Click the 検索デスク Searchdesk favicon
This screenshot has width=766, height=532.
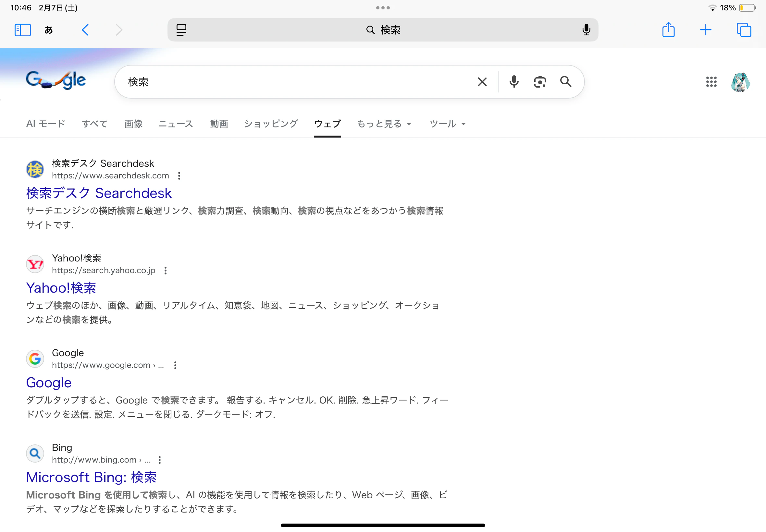[x=35, y=169]
